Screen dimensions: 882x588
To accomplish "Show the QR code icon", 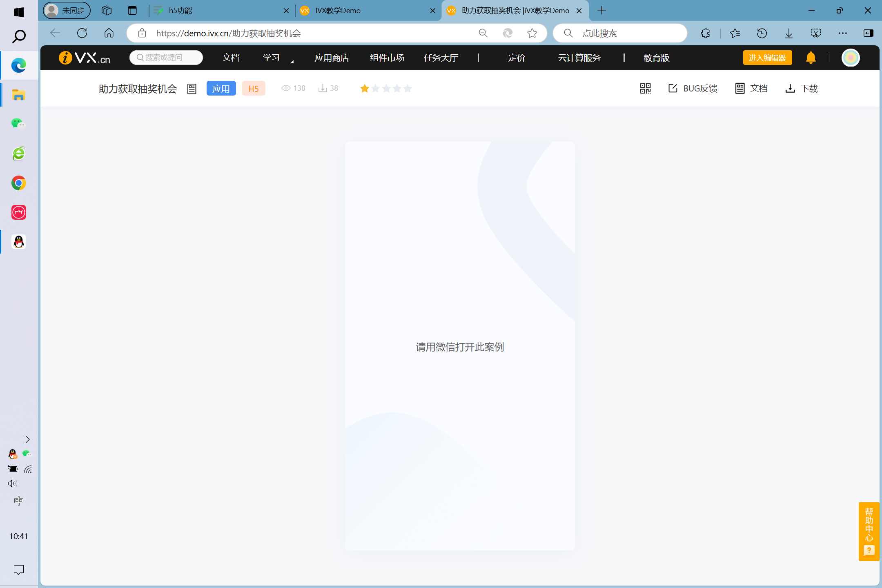I will tap(646, 88).
